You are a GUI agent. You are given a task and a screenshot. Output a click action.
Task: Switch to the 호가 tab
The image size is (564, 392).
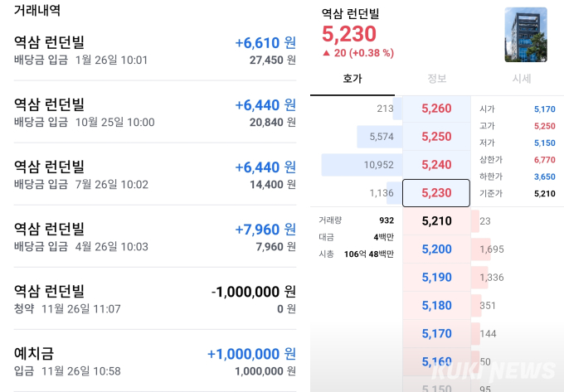[x=352, y=79]
